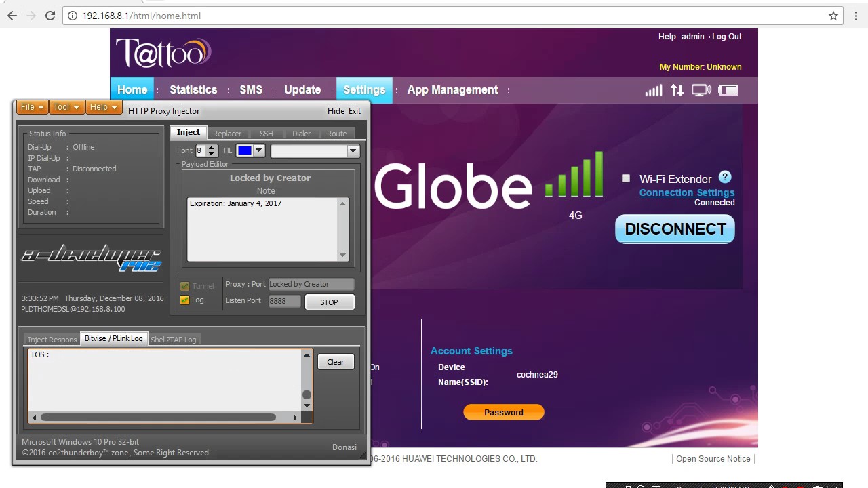Click the connected devices monitor icon

point(701,90)
